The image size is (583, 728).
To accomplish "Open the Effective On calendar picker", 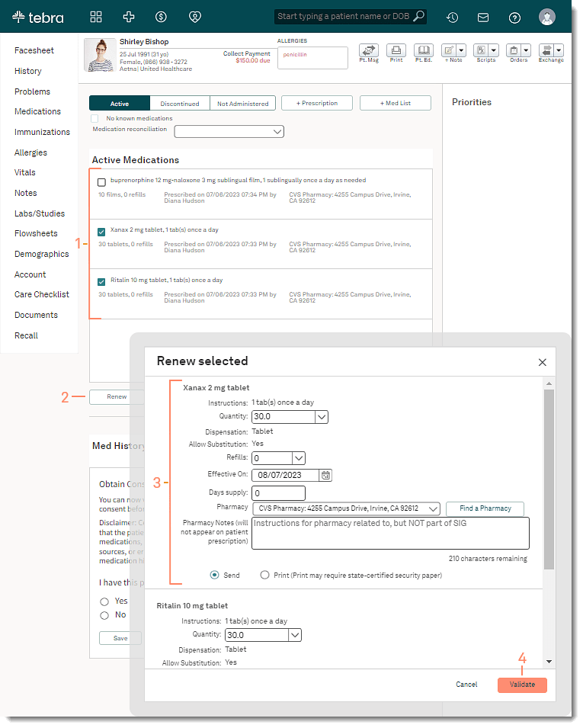I will (326, 476).
